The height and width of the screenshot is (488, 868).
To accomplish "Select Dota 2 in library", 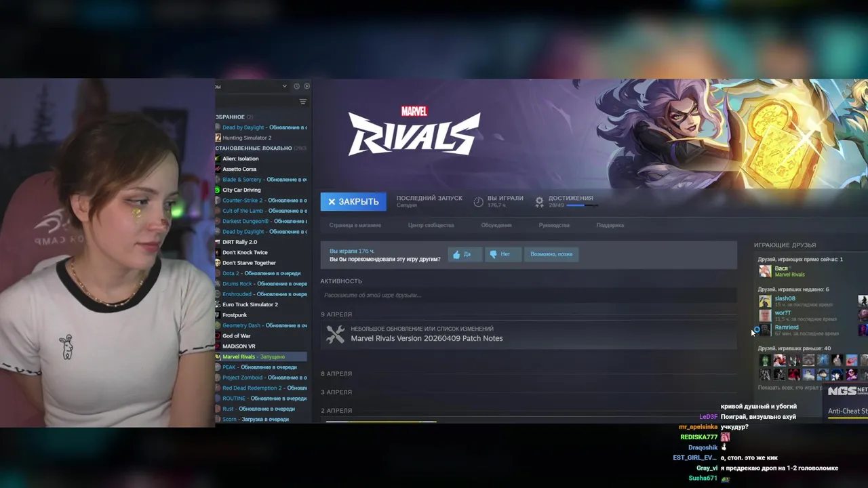I will click(261, 273).
